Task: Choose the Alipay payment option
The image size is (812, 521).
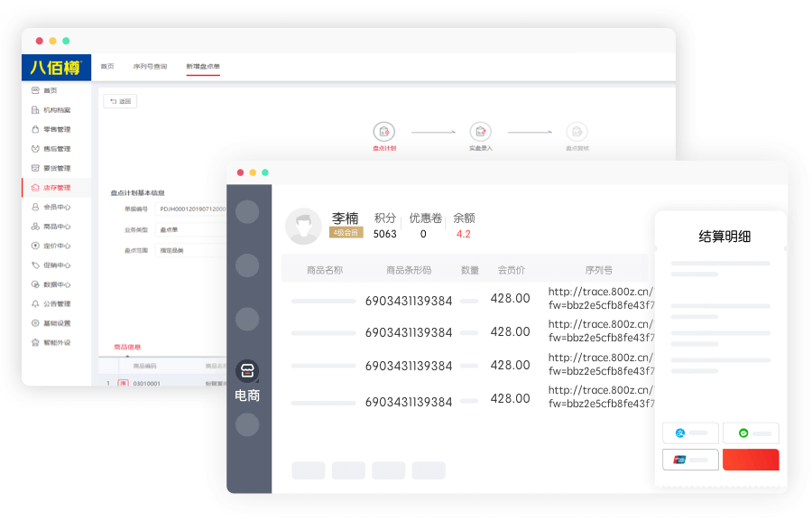Action: (690, 433)
